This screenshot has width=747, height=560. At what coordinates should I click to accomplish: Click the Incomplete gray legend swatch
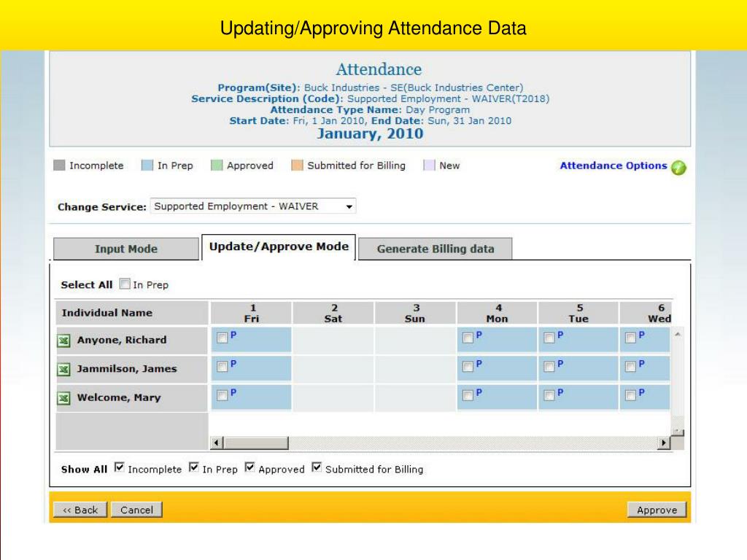59,166
